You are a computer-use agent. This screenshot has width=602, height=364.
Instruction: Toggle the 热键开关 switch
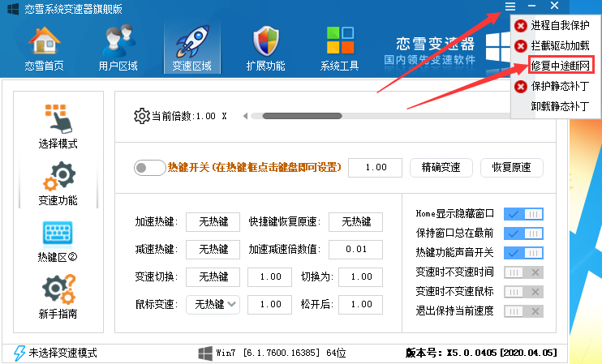tap(150, 168)
